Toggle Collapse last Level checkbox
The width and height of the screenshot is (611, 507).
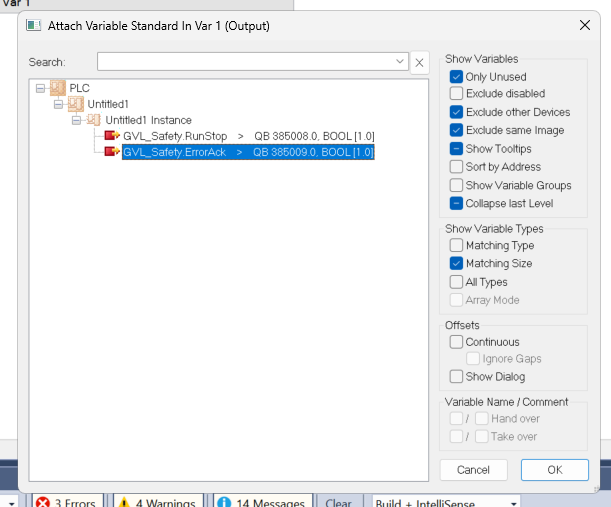[456, 203]
